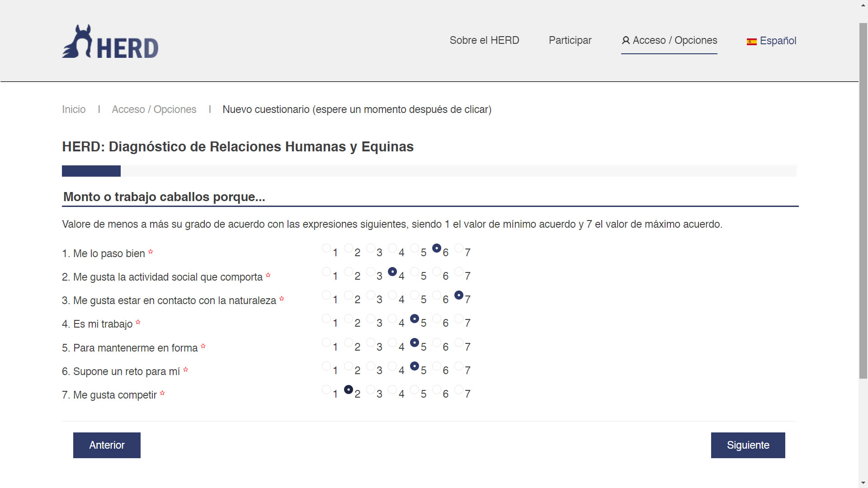Select 2 for Es mi trabajo

pyautogui.click(x=349, y=319)
